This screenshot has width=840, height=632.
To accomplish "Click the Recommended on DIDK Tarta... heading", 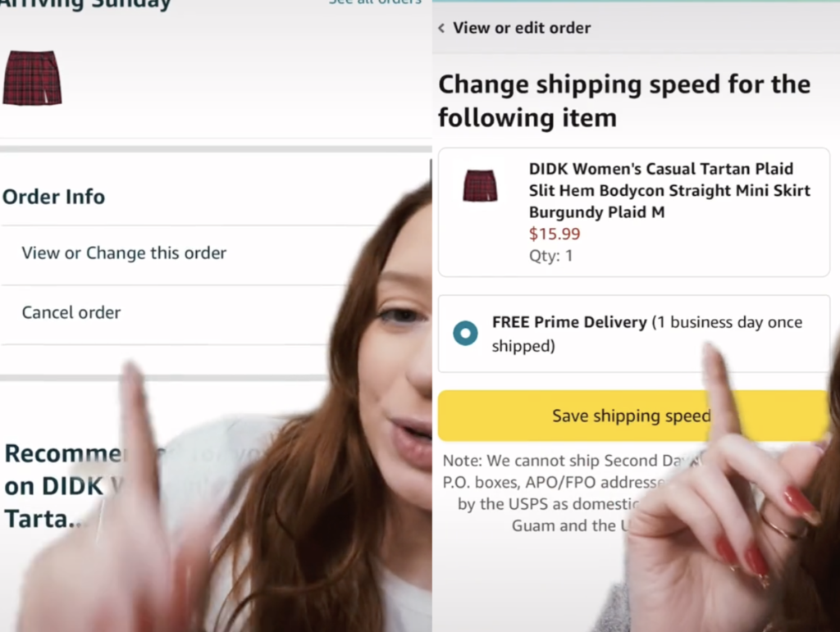I will coord(64,486).
